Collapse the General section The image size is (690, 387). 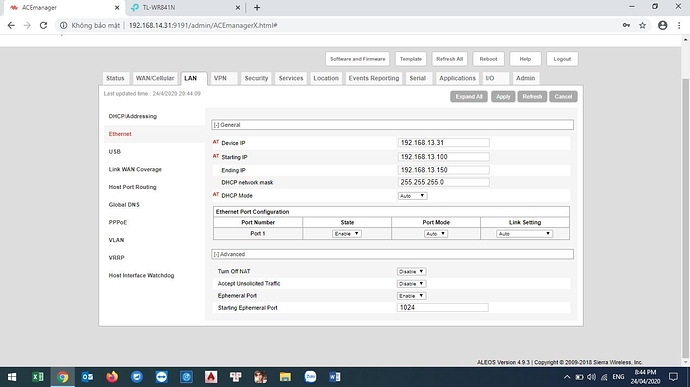click(217, 125)
